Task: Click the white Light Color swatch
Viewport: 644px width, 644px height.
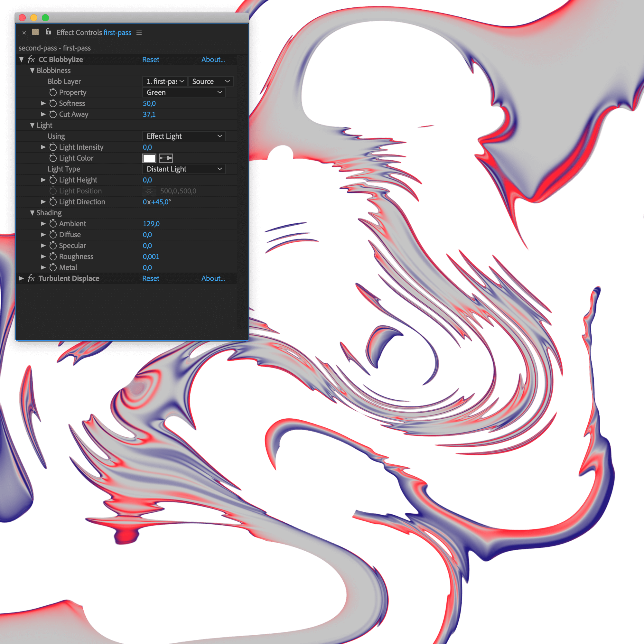Action: click(149, 158)
